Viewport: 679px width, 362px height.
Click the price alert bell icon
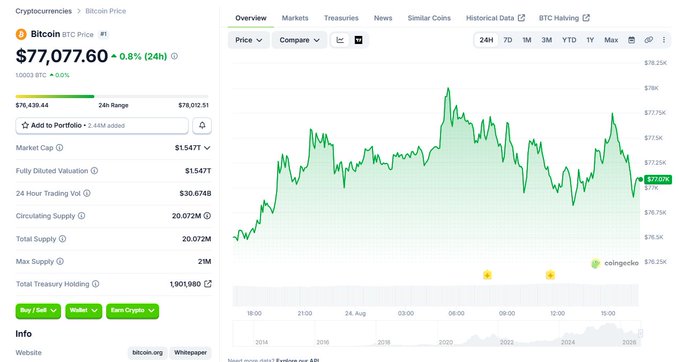pyautogui.click(x=202, y=126)
